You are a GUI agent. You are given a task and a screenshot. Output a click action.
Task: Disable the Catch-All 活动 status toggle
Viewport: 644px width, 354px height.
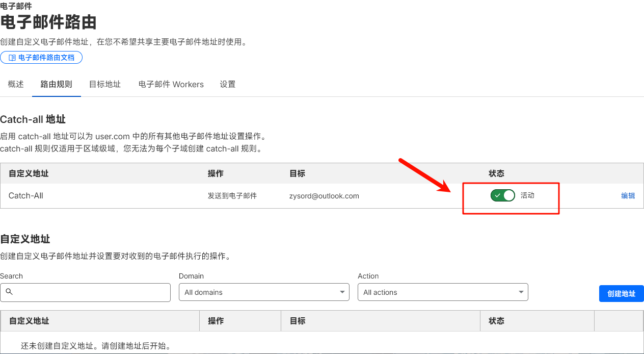click(x=502, y=195)
